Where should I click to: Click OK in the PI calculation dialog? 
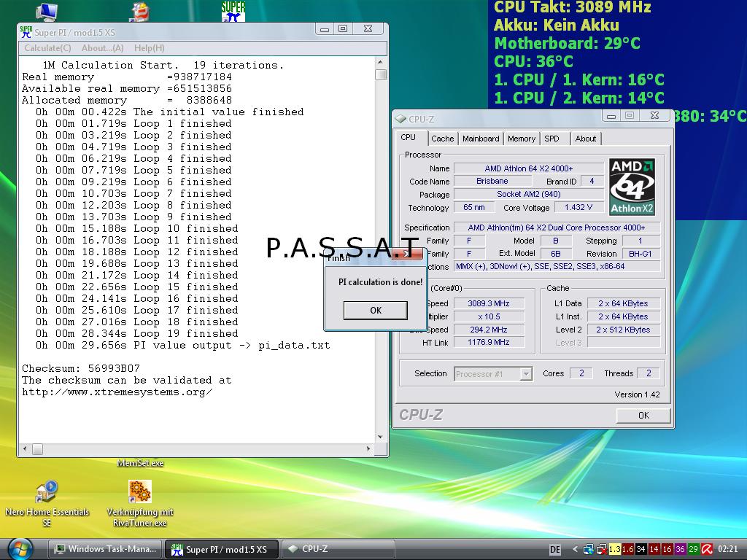tap(376, 311)
